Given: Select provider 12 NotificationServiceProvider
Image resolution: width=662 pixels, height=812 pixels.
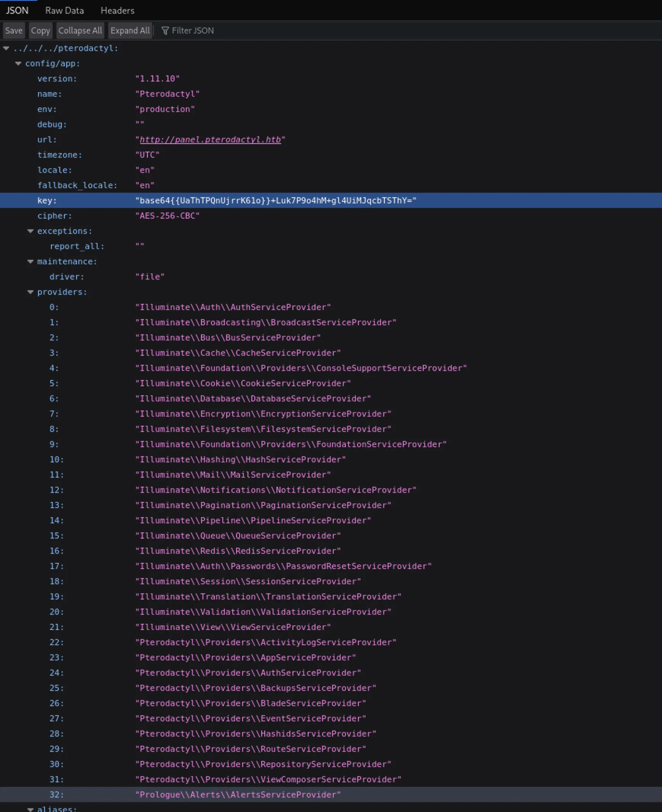Looking at the screenshot, I should tap(331, 490).
